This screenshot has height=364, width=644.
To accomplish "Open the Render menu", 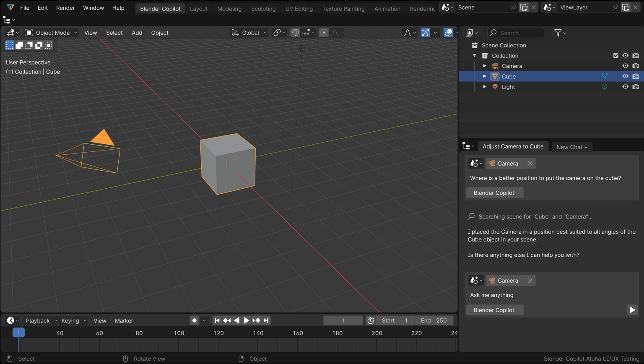I will click(65, 8).
